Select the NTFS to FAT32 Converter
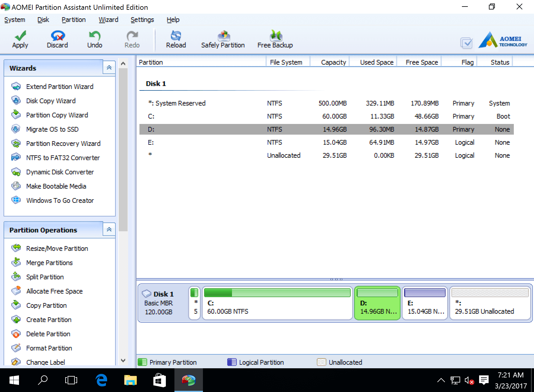534x392 pixels. pos(63,157)
